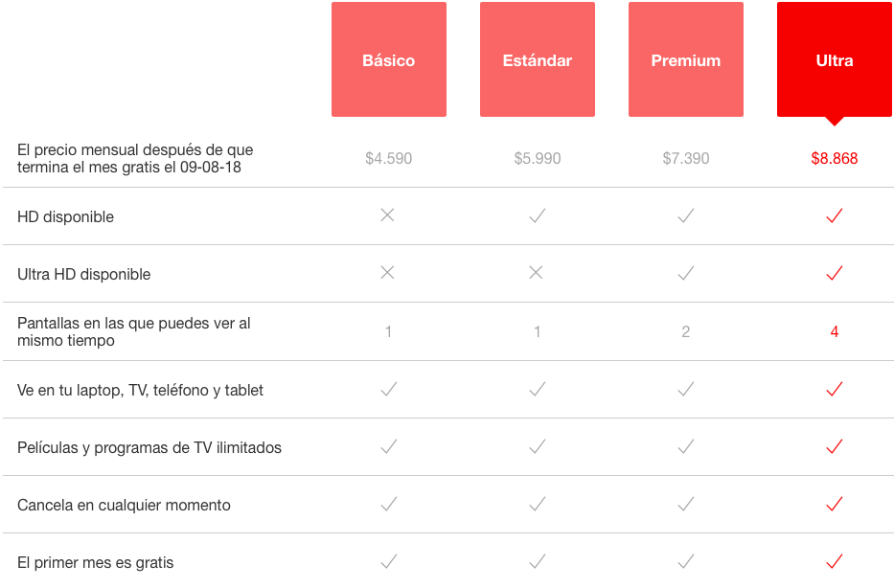Click the $7.390 Premium price
The height and width of the screenshot is (588, 894).
[685, 158]
